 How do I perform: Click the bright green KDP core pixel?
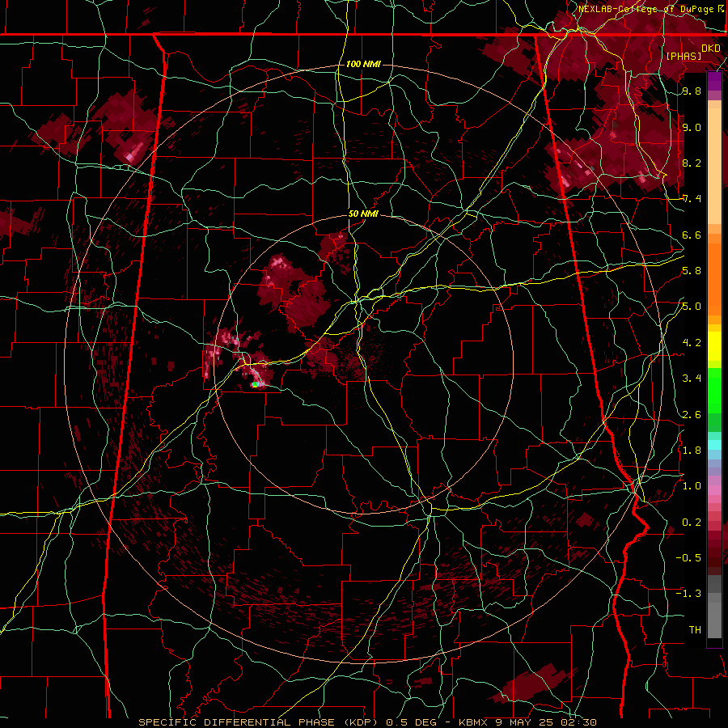pos(255,384)
